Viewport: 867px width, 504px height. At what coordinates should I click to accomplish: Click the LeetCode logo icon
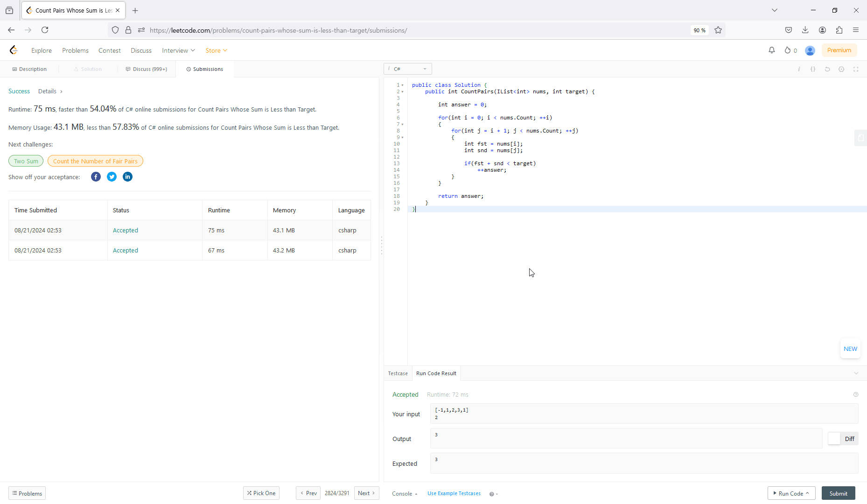[x=14, y=50]
